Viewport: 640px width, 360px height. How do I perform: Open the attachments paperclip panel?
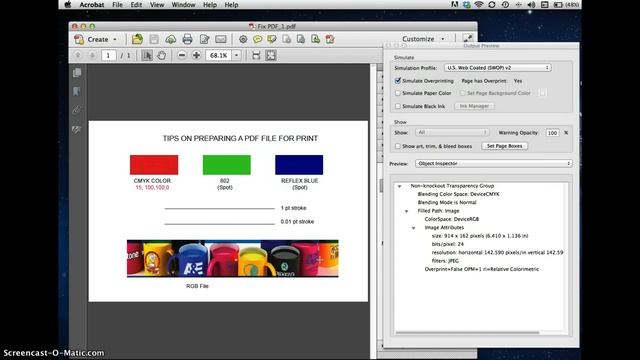pyautogui.click(x=77, y=110)
